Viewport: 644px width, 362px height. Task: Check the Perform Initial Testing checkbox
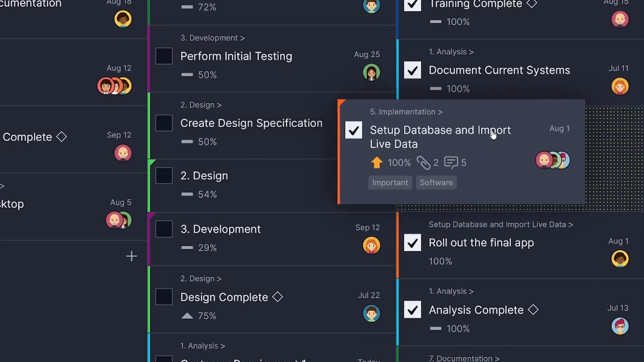pyautogui.click(x=164, y=56)
